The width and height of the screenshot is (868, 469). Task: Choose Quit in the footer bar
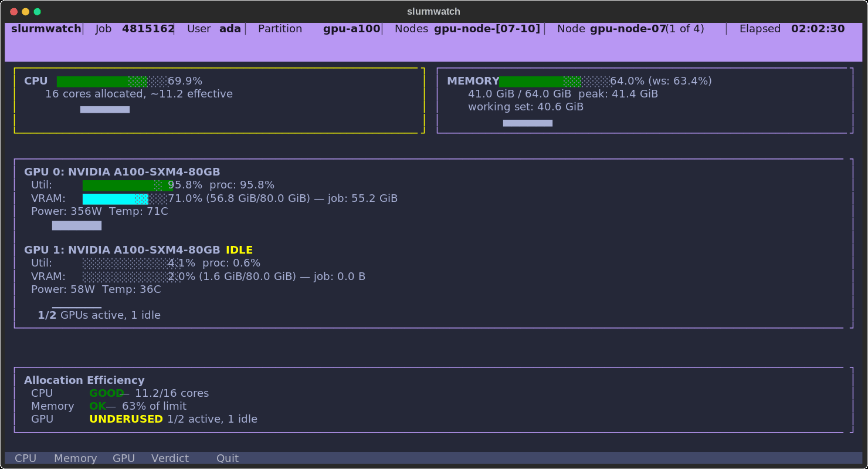click(228, 458)
